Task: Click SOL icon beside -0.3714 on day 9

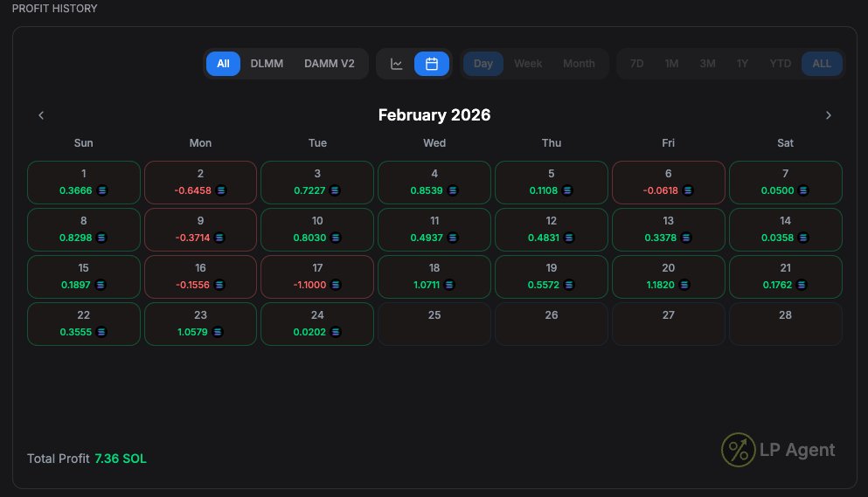Action: click(219, 238)
